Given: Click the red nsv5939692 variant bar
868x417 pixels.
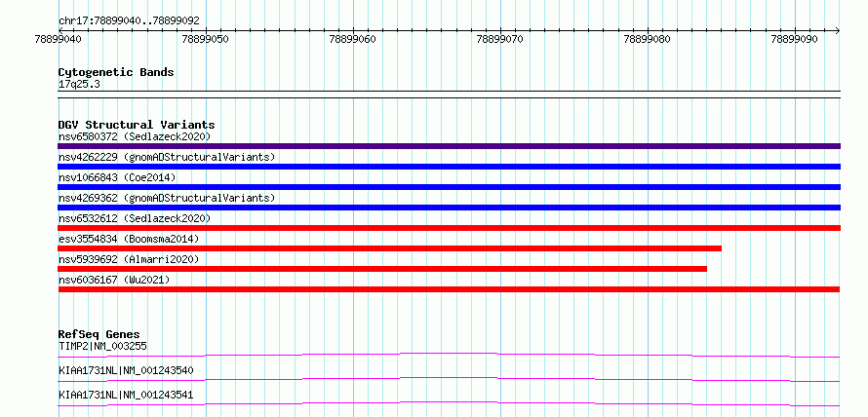Looking at the screenshot, I should click(382, 269).
